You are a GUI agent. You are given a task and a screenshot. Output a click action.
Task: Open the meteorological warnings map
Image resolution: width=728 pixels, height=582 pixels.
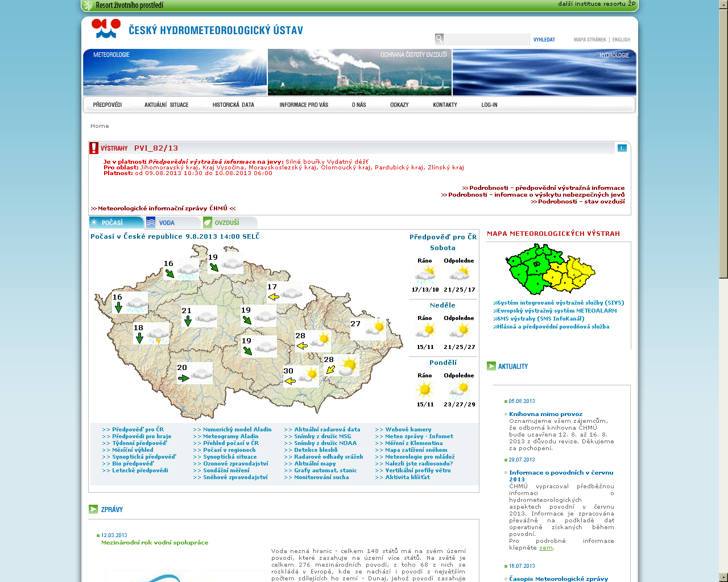click(x=550, y=269)
